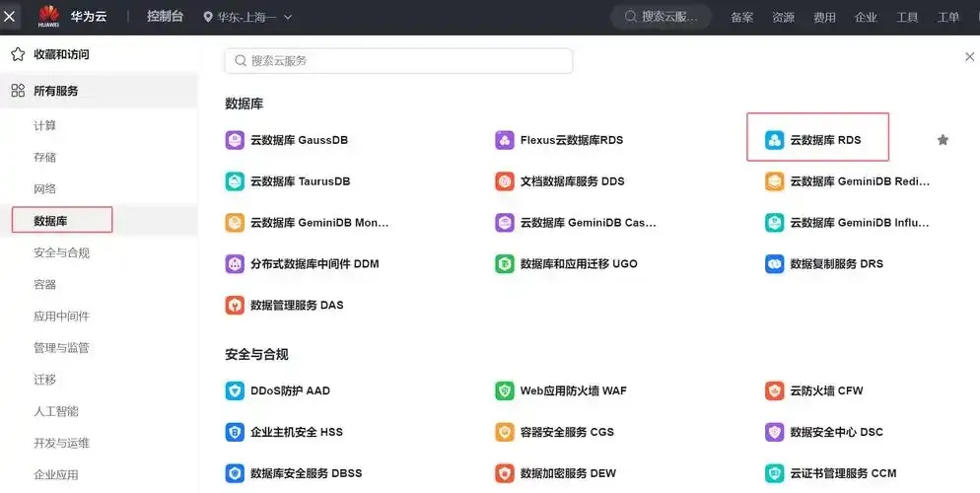This screenshot has height=493, width=980.
Task: Select 应用中间件 category in sidebar
Action: 62,317
